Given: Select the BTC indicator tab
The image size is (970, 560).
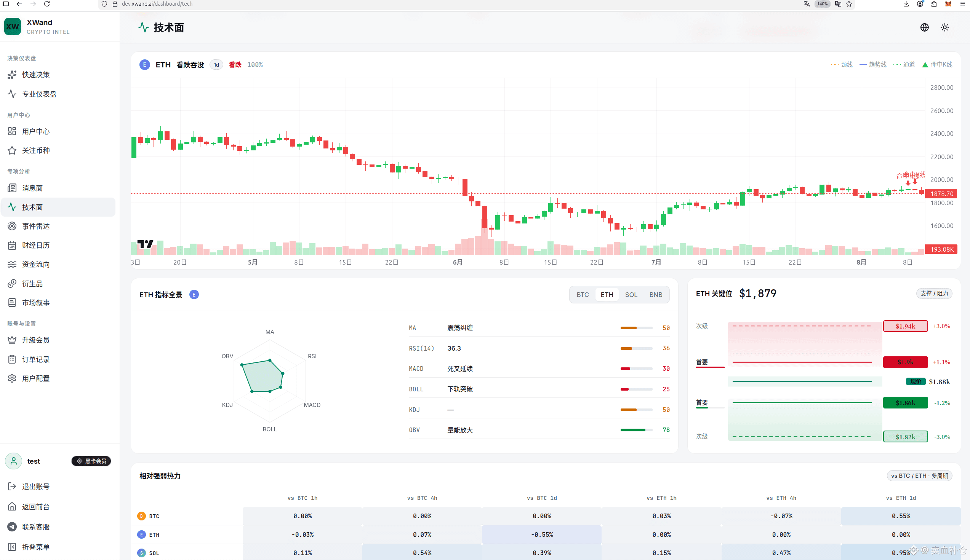Looking at the screenshot, I should pyautogui.click(x=583, y=295).
